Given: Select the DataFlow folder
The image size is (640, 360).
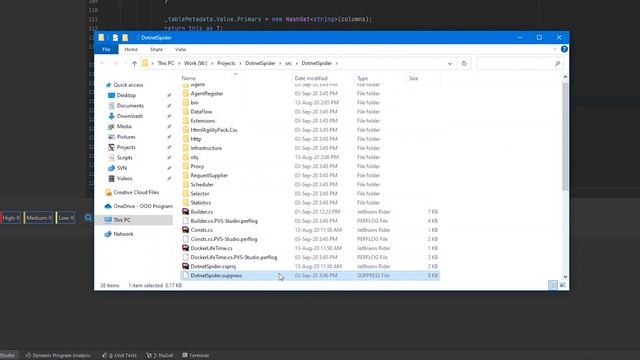Looking at the screenshot, I should click(201, 112).
